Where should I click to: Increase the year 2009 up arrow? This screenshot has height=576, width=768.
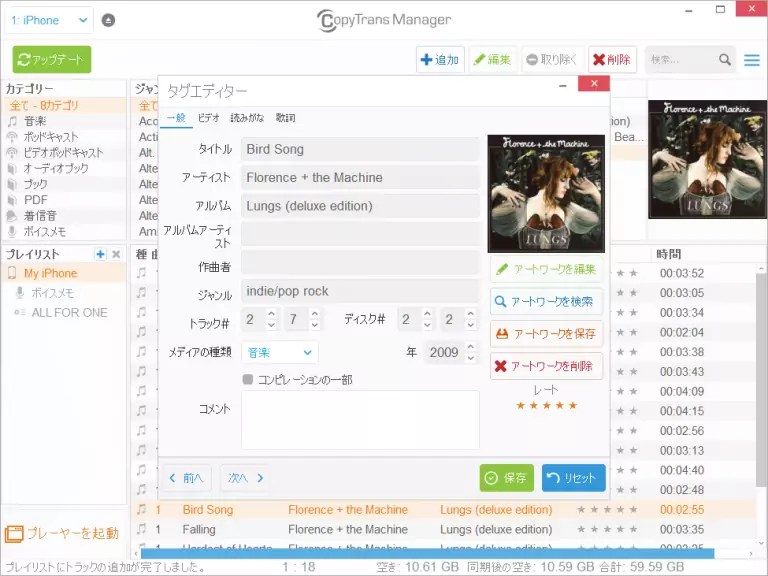470,347
